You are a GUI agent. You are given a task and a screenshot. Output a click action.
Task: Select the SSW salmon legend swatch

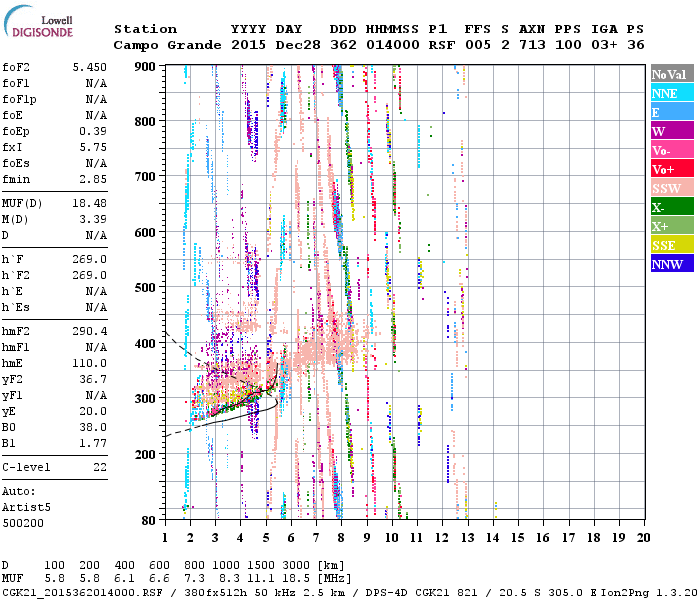(672, 188)
